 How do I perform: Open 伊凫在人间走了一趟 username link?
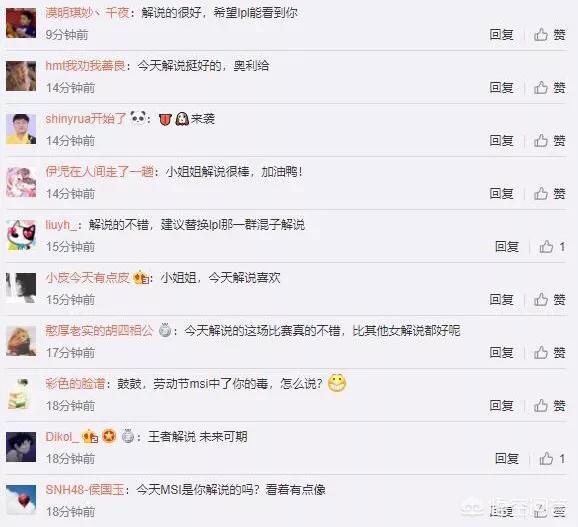coord(100,172)
